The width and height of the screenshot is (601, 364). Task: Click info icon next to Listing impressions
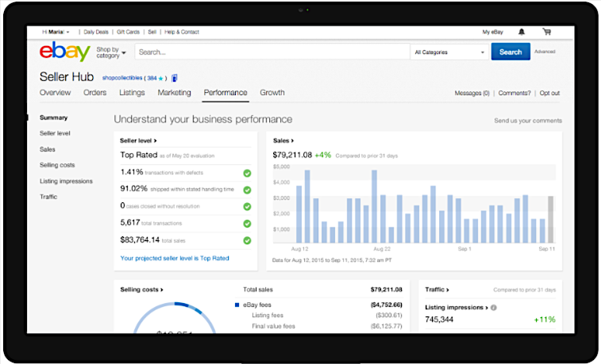494,308
